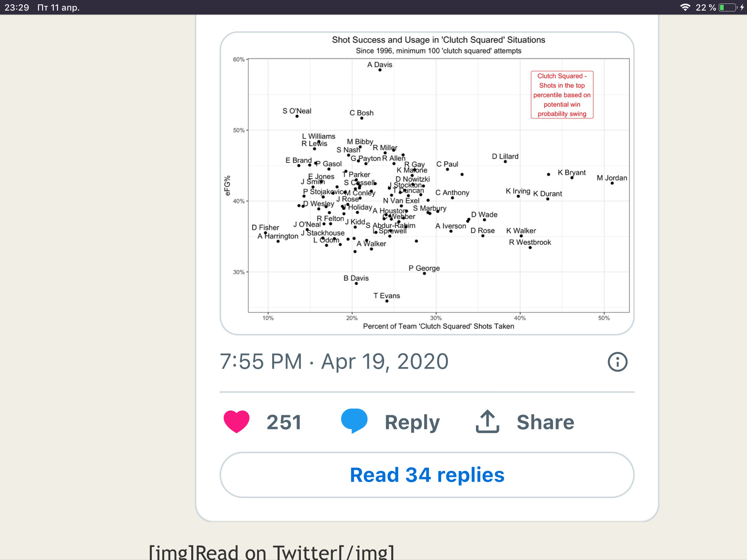Tap the battery charging bolt icon
Viewport: 747px width, 560px height.
coord(742,7)
